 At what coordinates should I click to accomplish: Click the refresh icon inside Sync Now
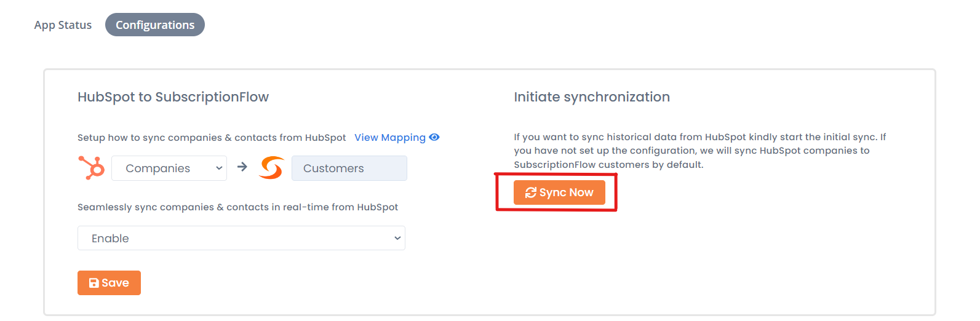(530, 193)
